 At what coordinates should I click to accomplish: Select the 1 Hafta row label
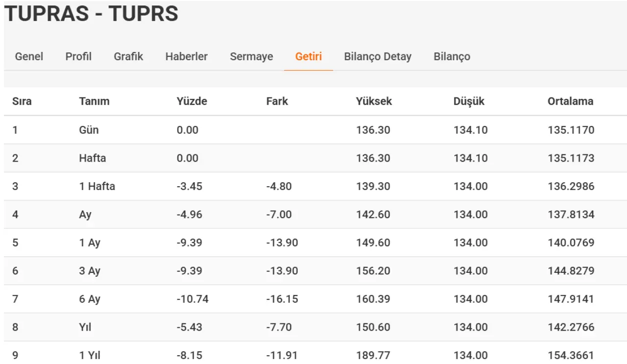97,186
